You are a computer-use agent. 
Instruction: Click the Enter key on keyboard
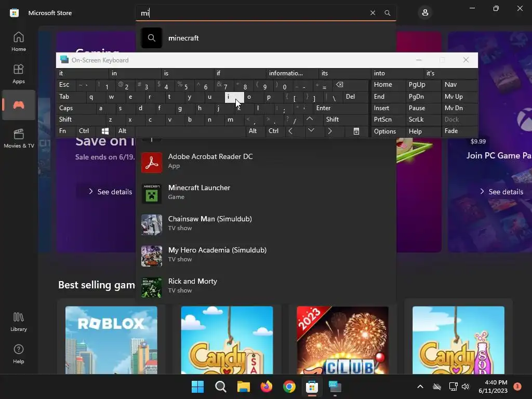(340, 108)
